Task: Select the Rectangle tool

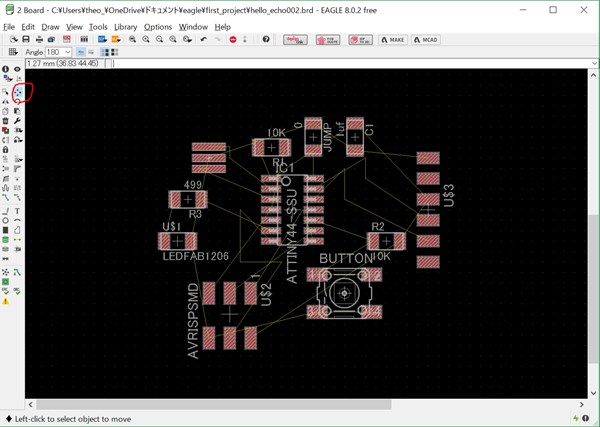Action: pyautogui.click(x=5, y=230)
